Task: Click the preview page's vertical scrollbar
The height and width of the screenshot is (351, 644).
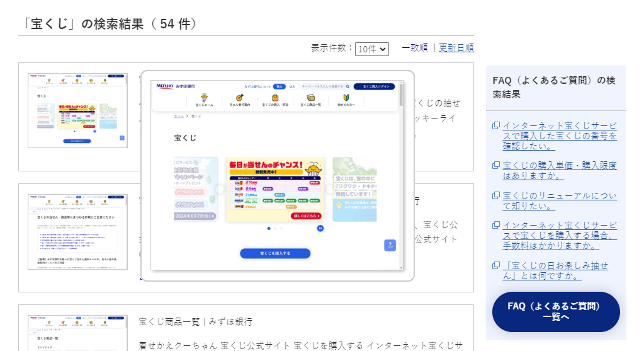Action: coord(401,175)
